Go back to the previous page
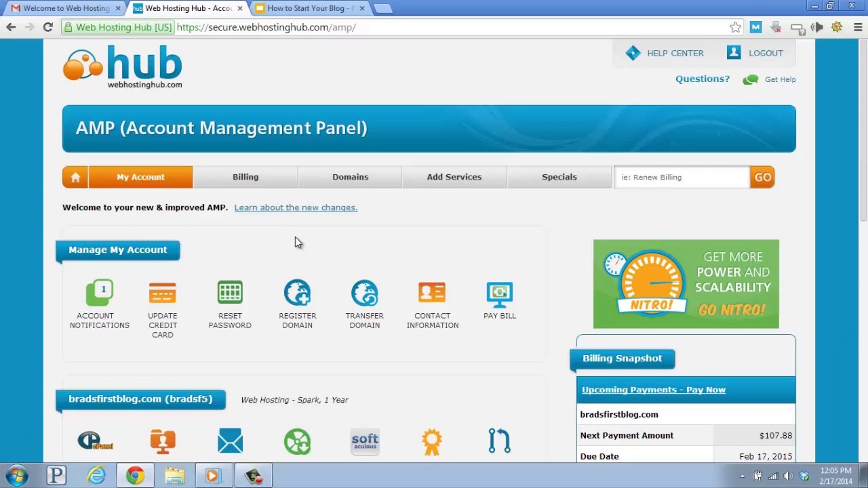Image resolution: width=868 pixels, height=488 pixels. pyautogui.click(x=11, y=27)
